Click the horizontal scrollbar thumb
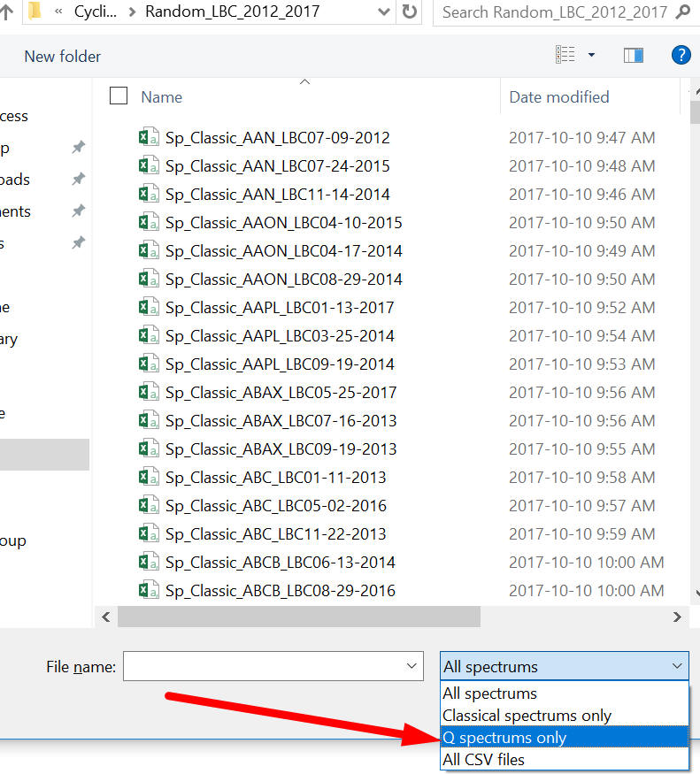 click(298, 617)
